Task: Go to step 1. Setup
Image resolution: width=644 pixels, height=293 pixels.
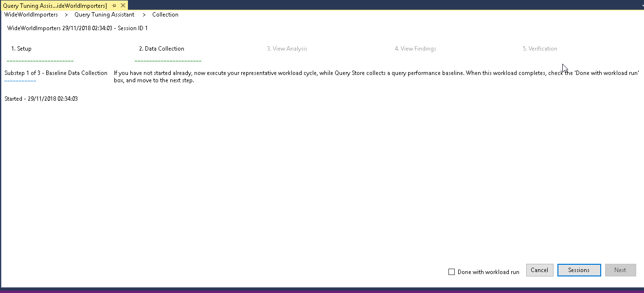Action: [21, 49]
